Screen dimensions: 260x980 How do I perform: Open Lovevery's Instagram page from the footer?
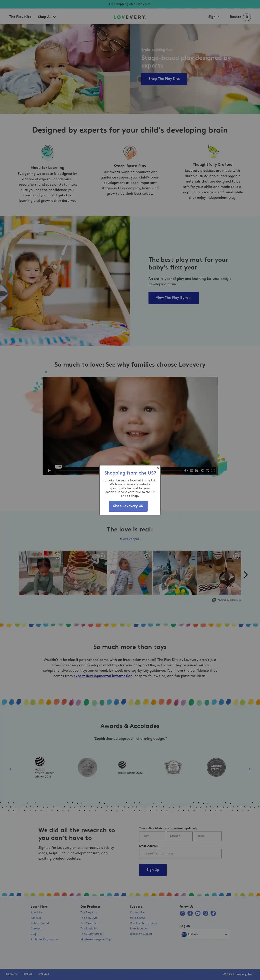tap(182, 913)
